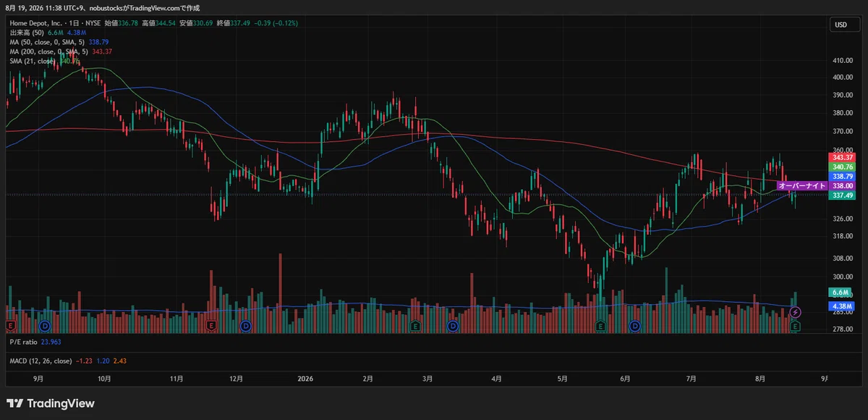The height and width of the screenshot is (420, 868).
Task: Click the dividend D marker in December
Action: [x=245, y=327]
